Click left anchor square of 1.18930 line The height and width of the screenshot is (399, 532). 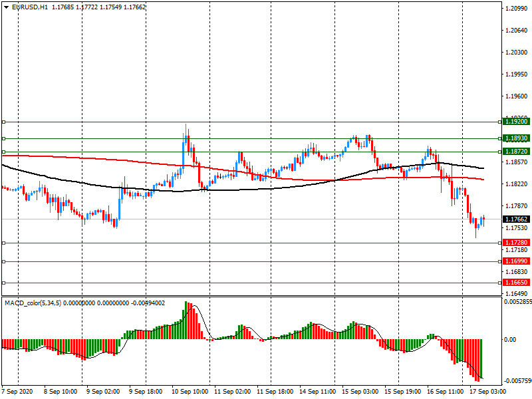click(3, 138)
